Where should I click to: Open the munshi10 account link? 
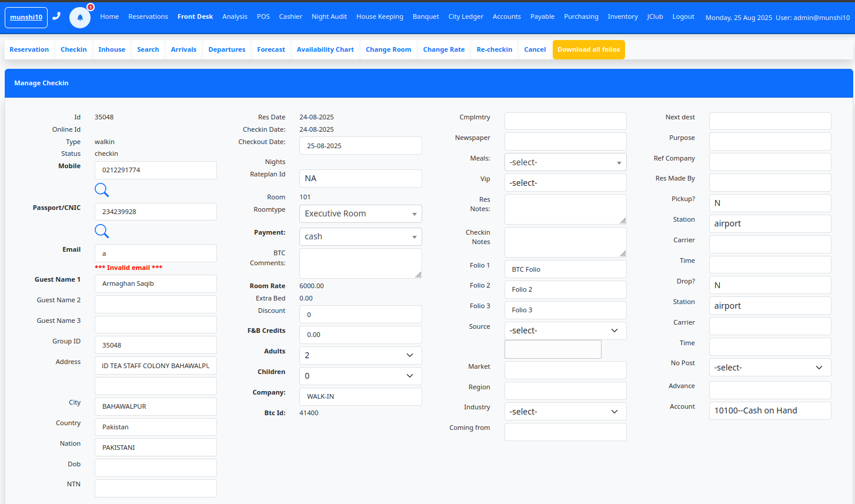tap(25, 17)
